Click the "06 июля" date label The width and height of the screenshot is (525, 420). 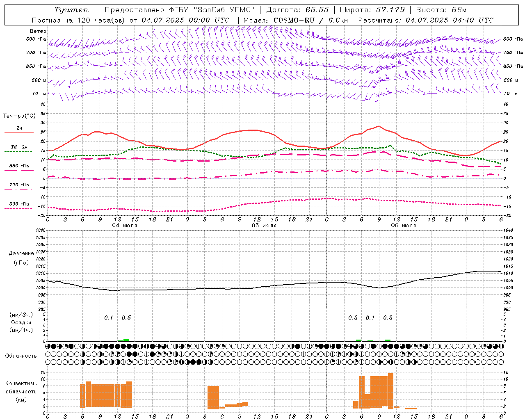(403, 226)
